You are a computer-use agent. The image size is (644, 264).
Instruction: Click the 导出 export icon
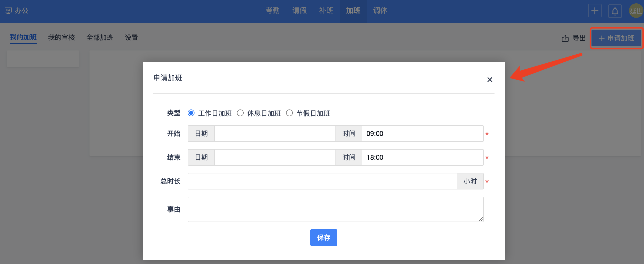(x=565, y=38)
